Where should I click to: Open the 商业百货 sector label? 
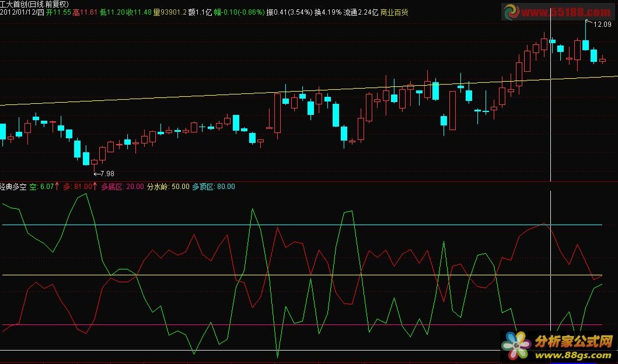(x=394, y=12)
